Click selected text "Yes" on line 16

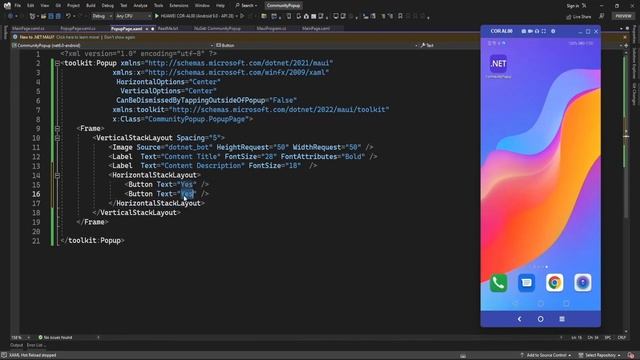pyautogui.click(x=188, y=194)
